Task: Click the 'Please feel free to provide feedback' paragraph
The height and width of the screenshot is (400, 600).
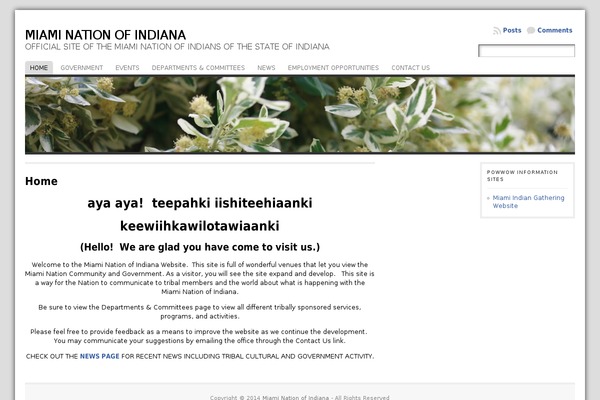Action: click(x=199, y=336)
